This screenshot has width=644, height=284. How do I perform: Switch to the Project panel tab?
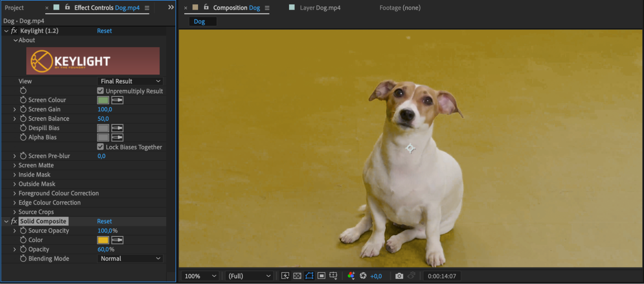(x=14, y=8)
